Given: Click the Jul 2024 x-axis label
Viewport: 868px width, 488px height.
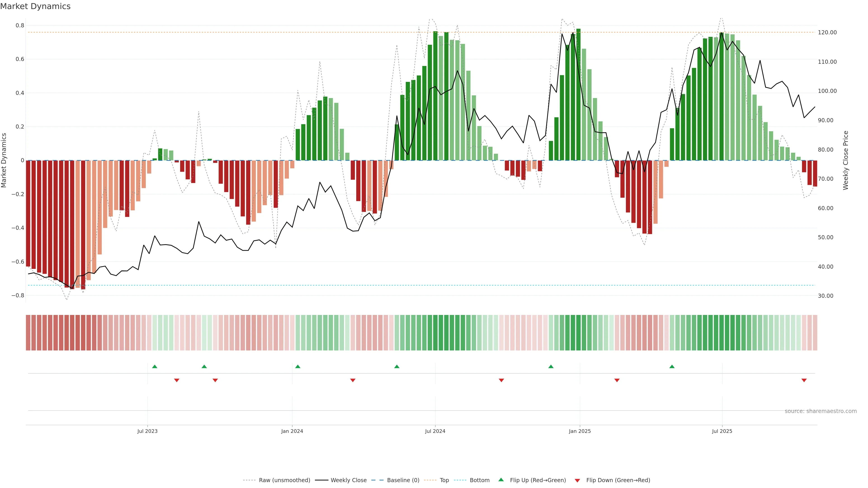Looking at the screenshot, I should [435, 431].
